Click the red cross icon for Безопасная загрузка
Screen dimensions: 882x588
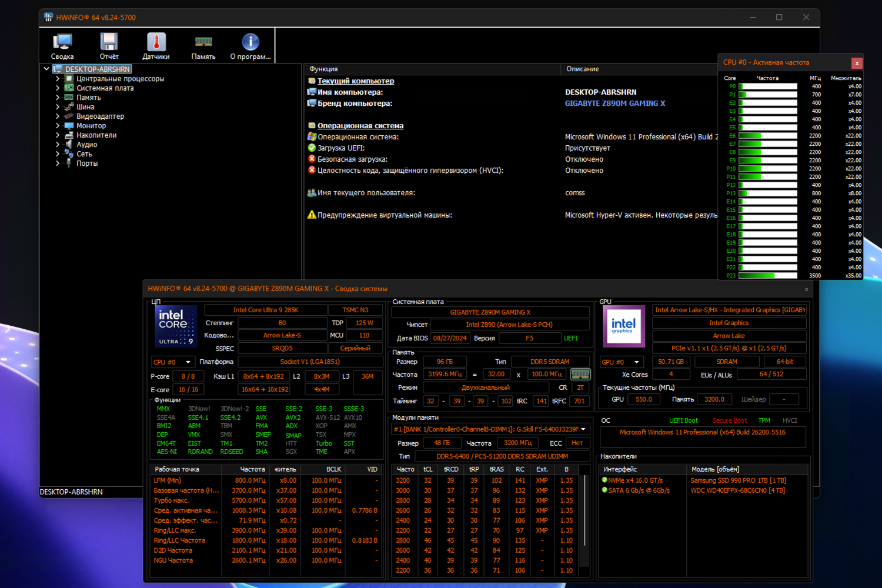point(312,159)
